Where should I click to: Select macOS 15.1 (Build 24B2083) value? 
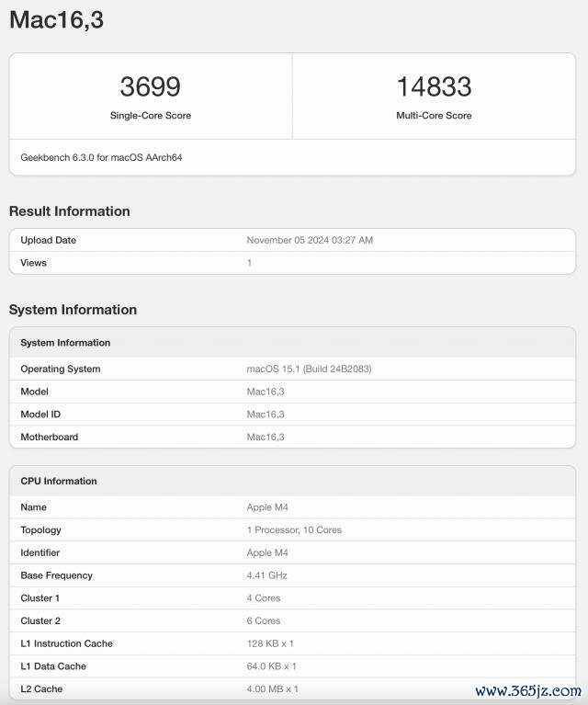pyautogui.click(x=309, y=369)
